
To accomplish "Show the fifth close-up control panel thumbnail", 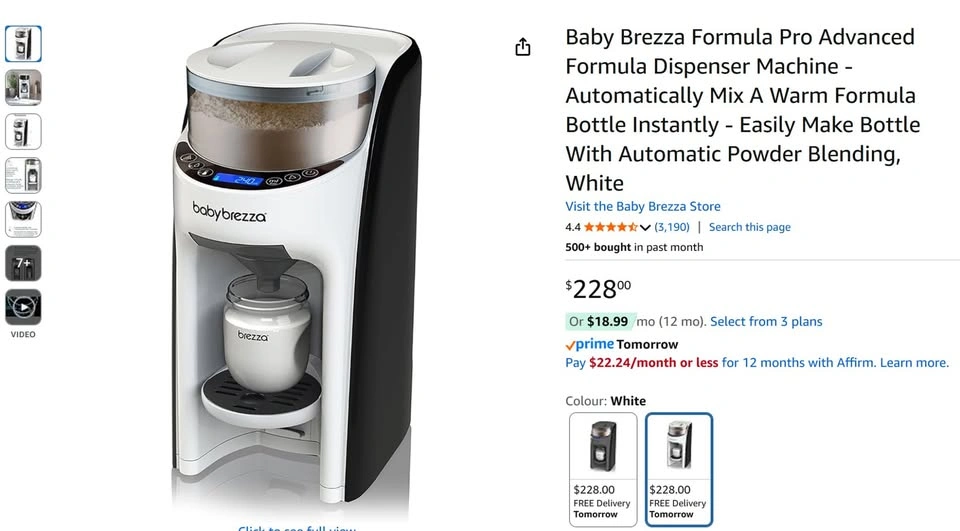I will [x=23, y=219].
